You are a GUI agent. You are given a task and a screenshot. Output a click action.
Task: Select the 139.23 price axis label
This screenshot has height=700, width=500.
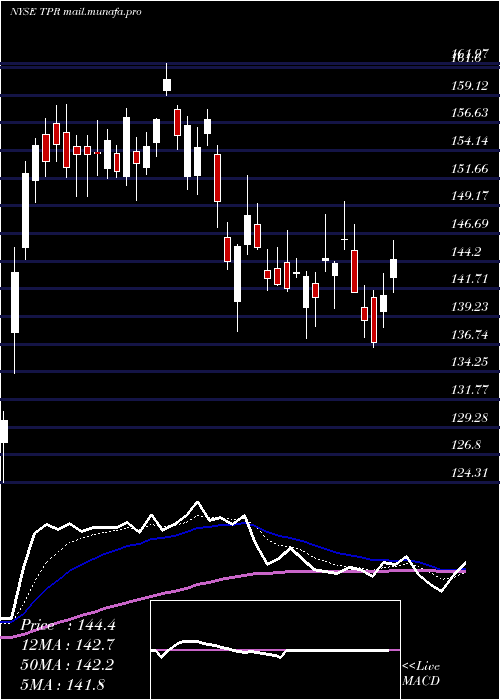[471, 307]
